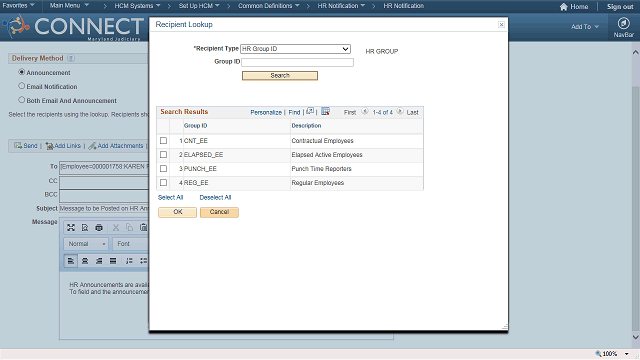
Task: Open HCM Systems breadcrumb menu
Action: click(x=138, y=6)
